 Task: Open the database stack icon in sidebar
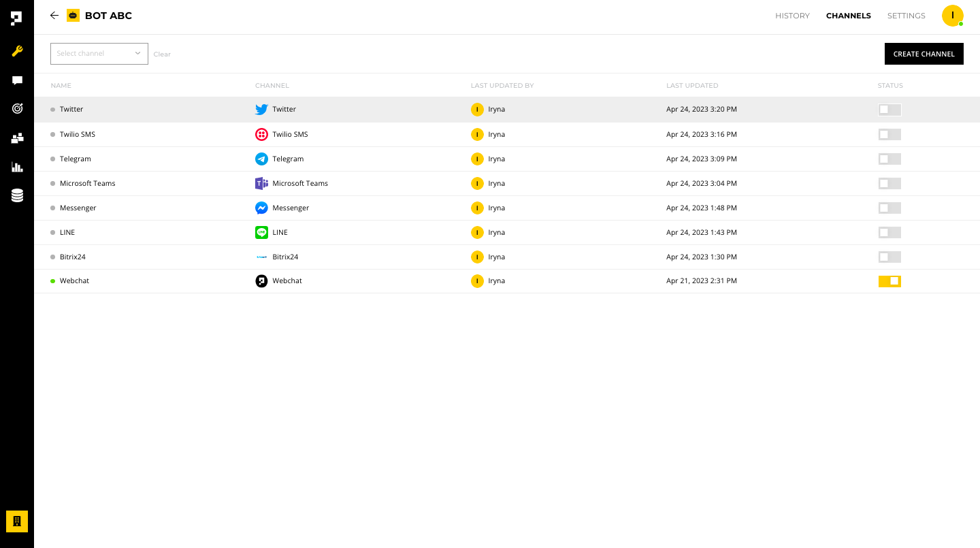tap(17, 196)
